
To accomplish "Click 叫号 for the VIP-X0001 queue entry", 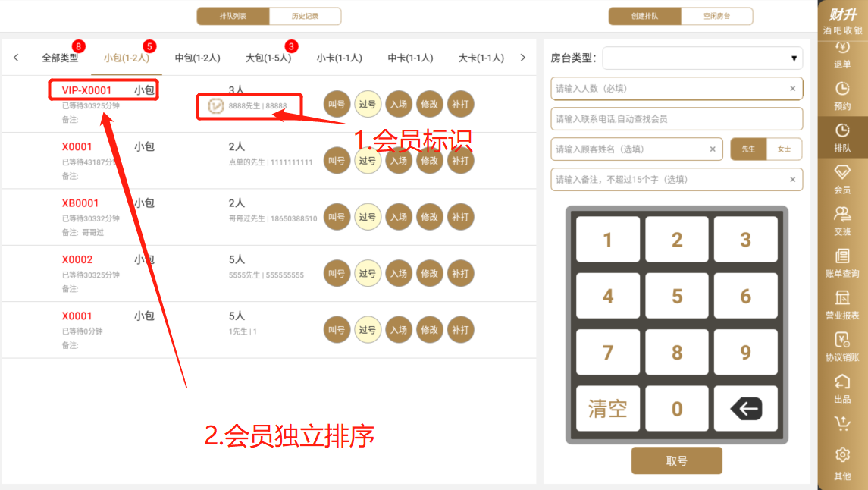I will pos(337,104).
